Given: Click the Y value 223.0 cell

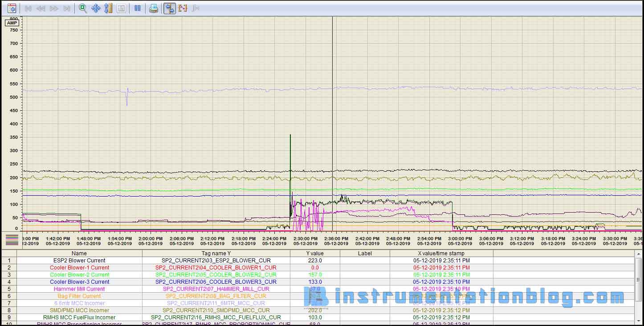Looking at the screenshot, I should click(x=315, y=261).
